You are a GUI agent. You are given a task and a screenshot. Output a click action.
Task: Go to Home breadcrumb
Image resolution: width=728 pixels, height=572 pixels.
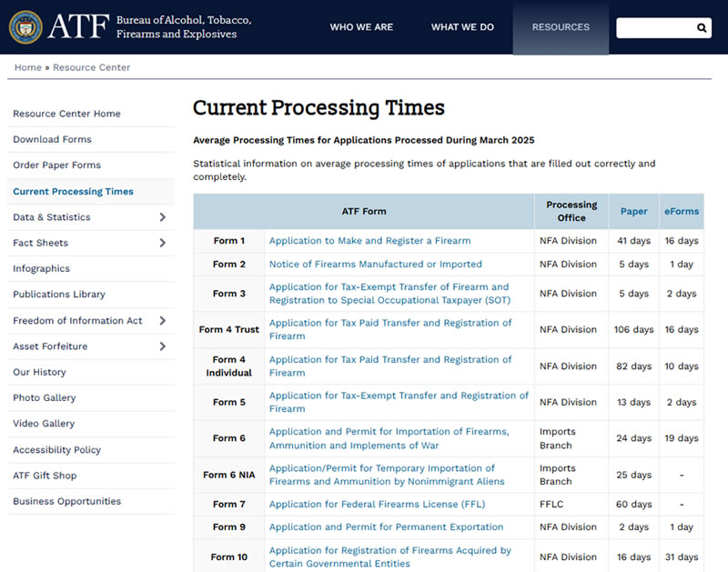click(28, 67)
